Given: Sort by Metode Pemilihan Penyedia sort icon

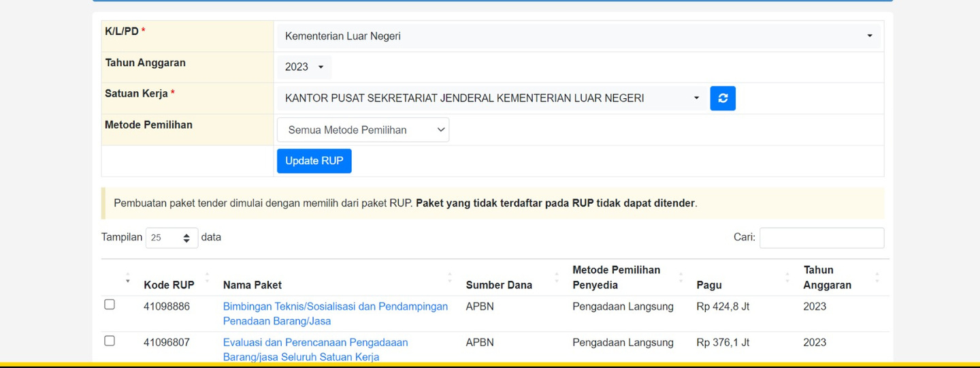Looking at the screenshot, I should [681, 278].
